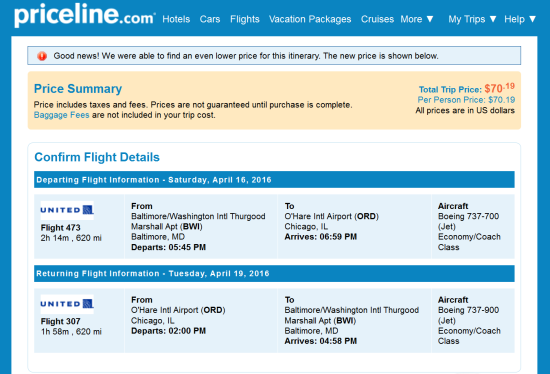The width and height of the screenshot is (550, 374).
Task: Click United logo on returning flight
Action: (67, 304)
